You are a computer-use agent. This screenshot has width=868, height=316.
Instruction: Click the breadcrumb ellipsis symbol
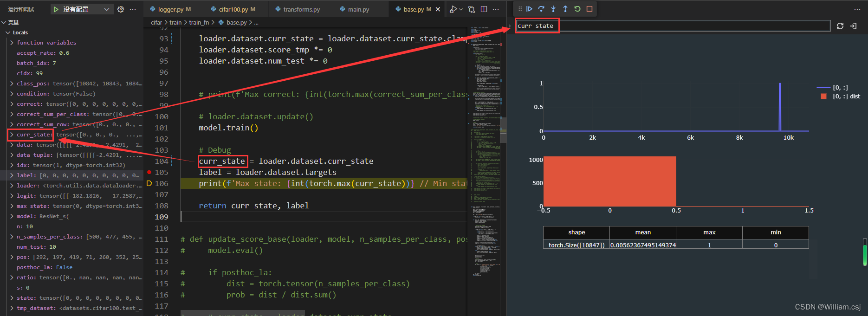tap(256, 22)
